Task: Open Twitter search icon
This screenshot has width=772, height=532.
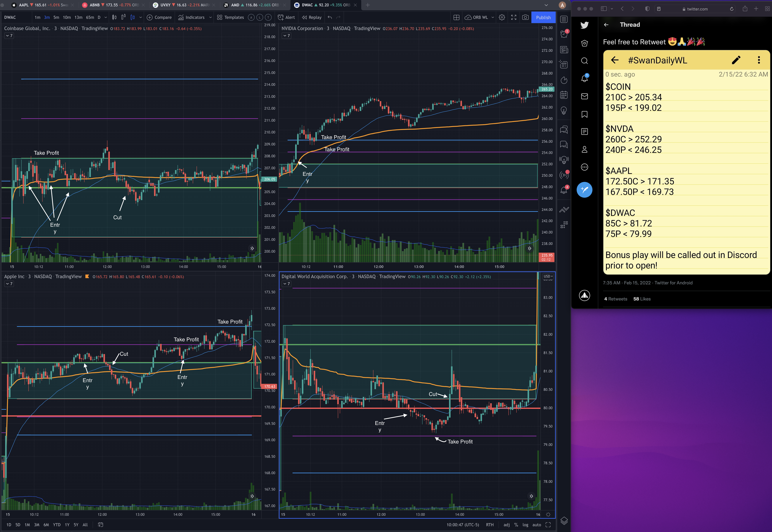Action: [x=584, y=61]
